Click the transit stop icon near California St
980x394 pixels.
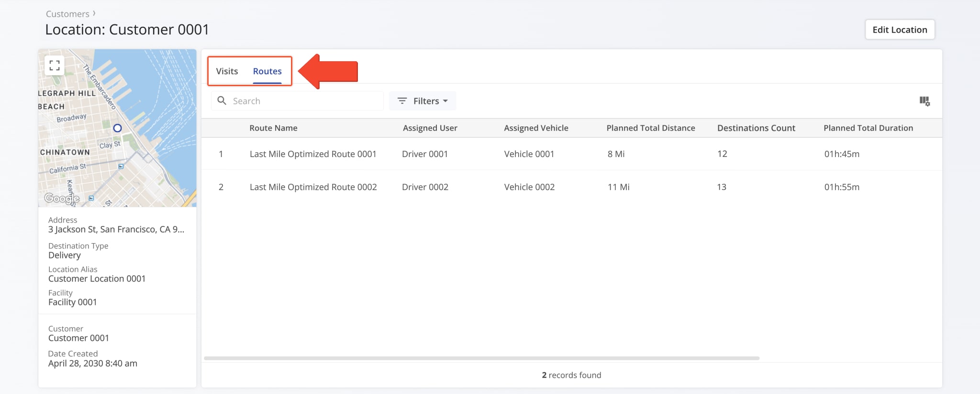(x=121, y=167)
